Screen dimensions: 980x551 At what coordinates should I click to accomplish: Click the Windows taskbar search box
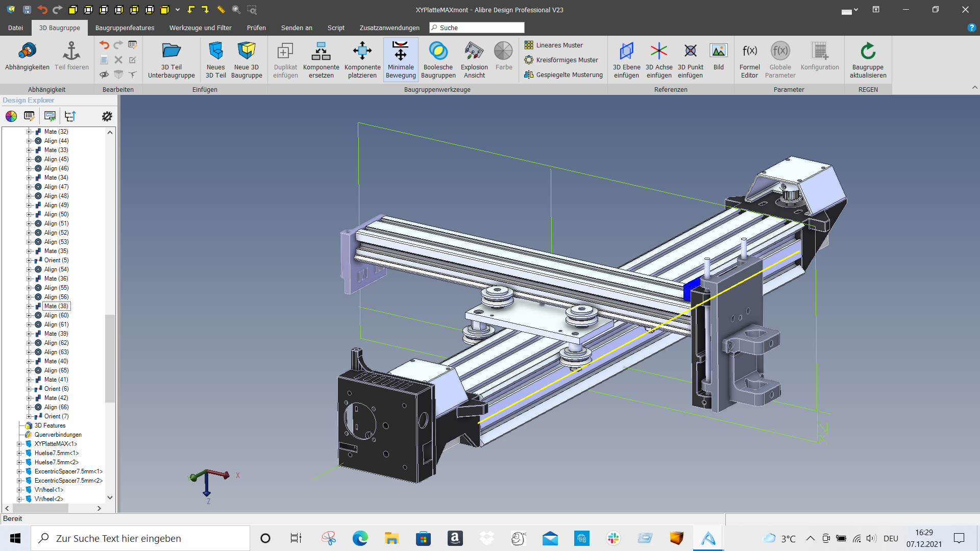tap(140, 538)
